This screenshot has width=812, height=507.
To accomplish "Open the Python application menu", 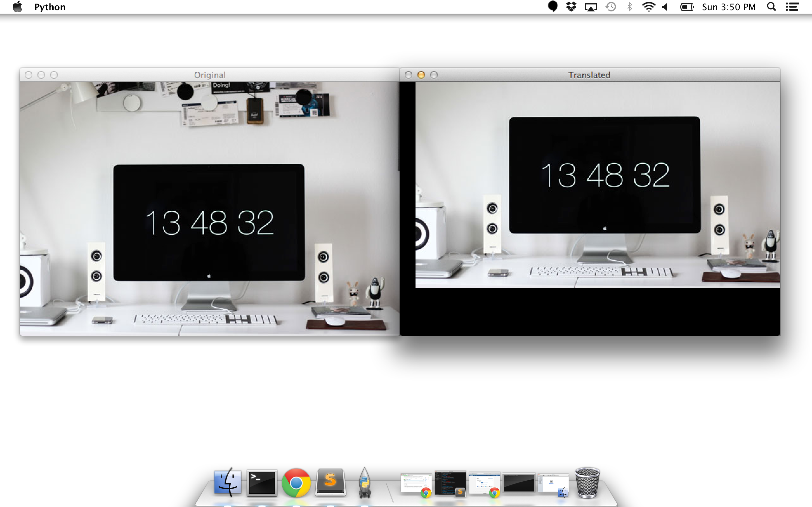I will pyautogui.click(x=49, y=7).
